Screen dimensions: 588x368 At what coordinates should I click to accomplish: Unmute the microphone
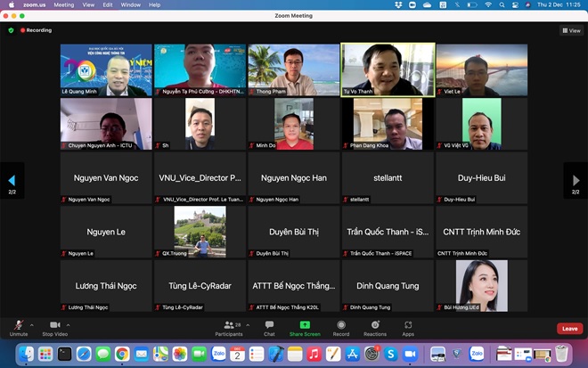tap(18, 327)
